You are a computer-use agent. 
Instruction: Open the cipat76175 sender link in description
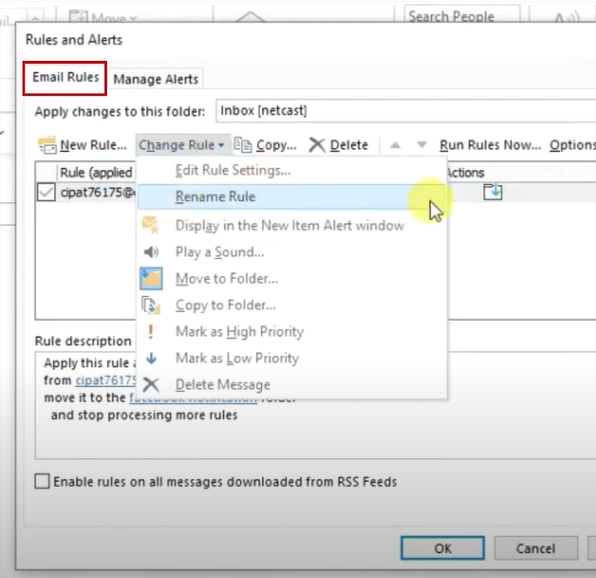(x=106, y=380)
